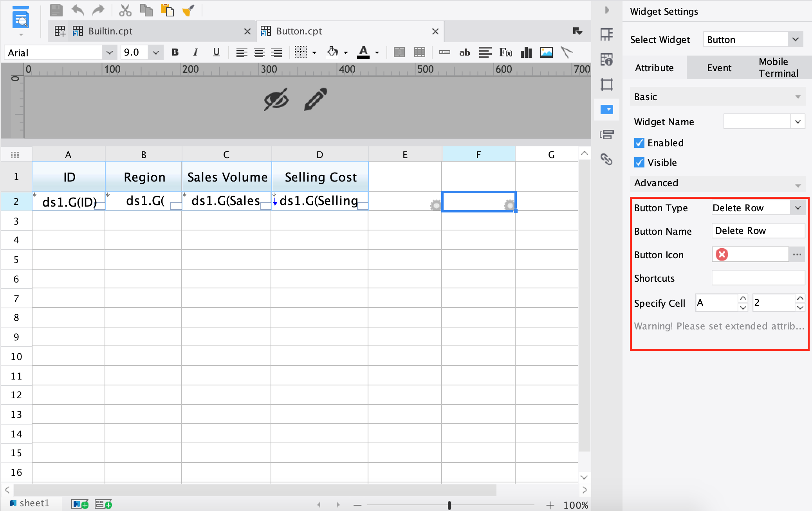Viewport: 812px width, 511px height.
Task: Expand the Select Widget dropdown
Action: pos(796,39)
